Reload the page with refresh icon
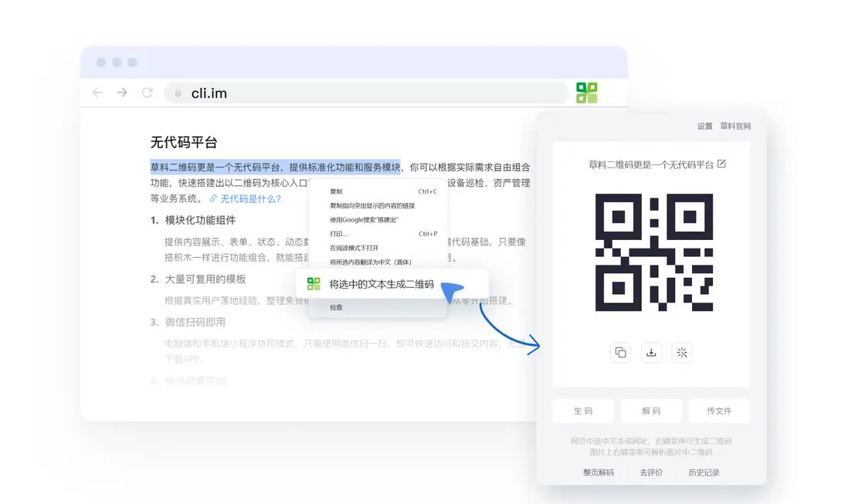Viewport: 848px width, 504px height. click(147, 93)
